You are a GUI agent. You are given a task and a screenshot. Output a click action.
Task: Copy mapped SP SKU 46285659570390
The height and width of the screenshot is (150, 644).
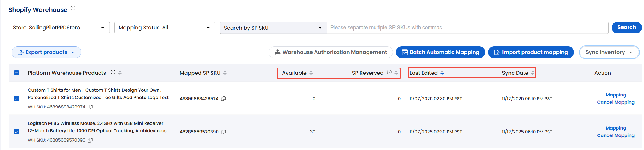coord(224,132)
